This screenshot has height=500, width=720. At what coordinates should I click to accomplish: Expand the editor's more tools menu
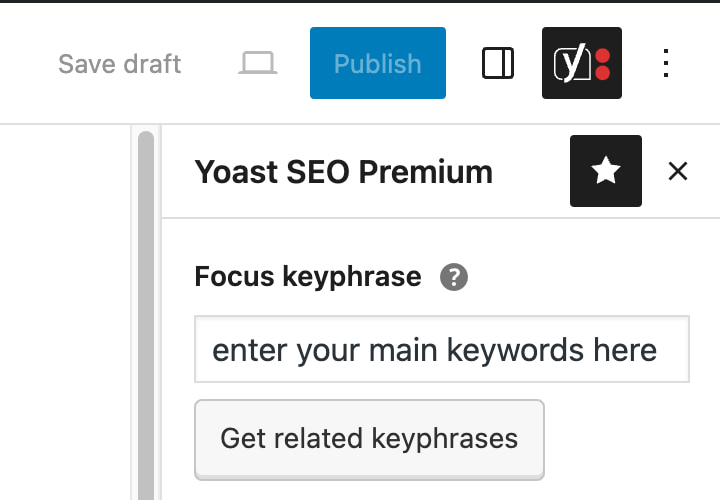[x=666, y=63]
